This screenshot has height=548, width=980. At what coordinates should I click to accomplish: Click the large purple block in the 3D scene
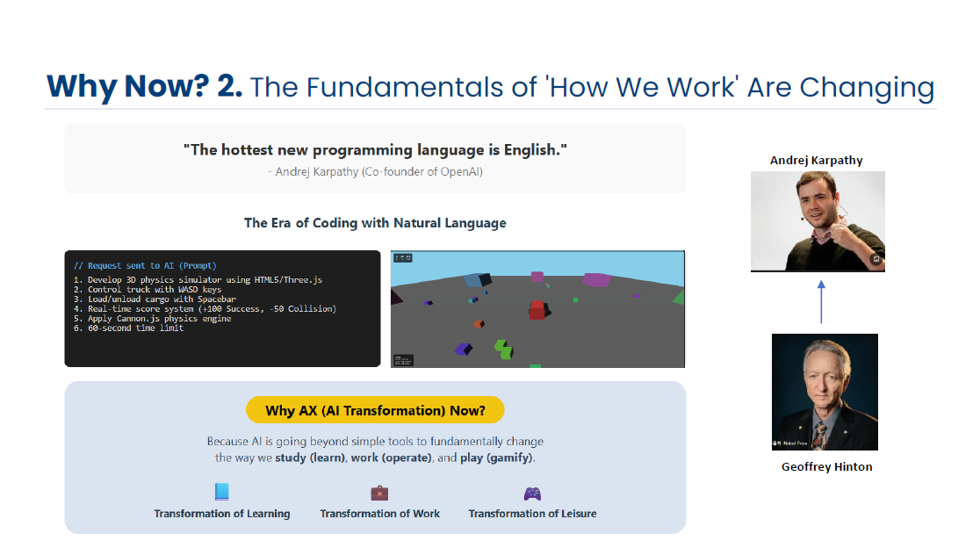click(596, 280)
